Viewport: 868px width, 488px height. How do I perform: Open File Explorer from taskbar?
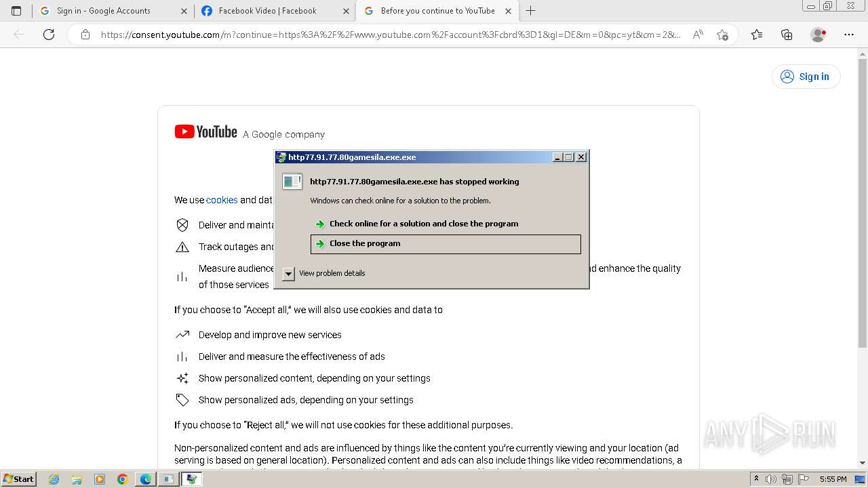(77, 479)
